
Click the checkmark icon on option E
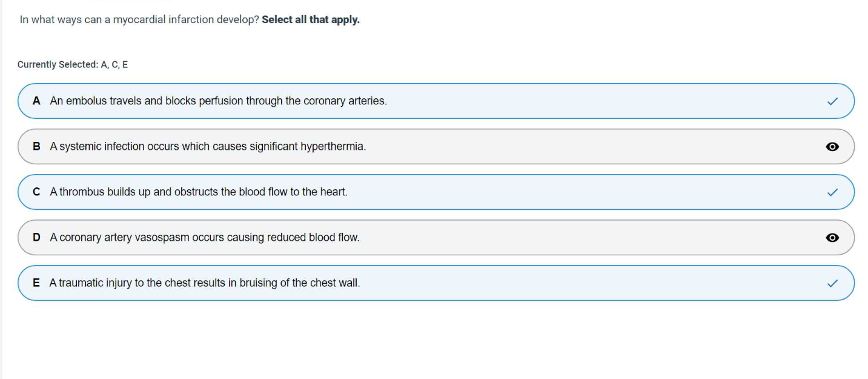coord(832,283)
